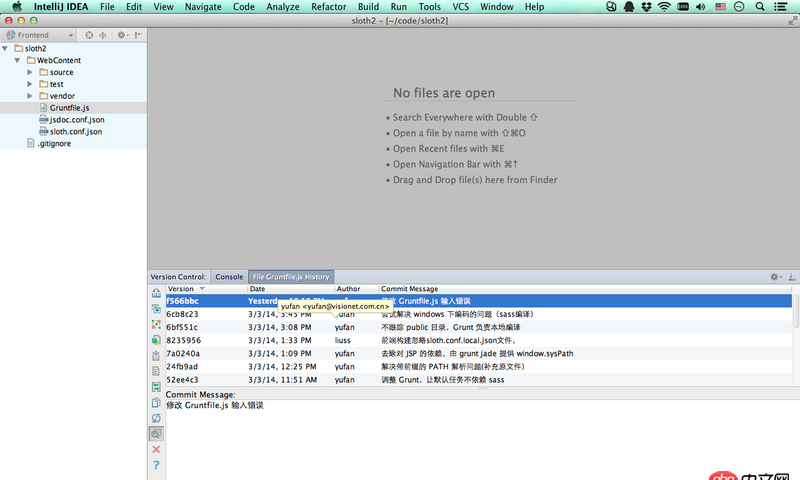Open the Frontend scope dropdown

(x=39, y=35)
